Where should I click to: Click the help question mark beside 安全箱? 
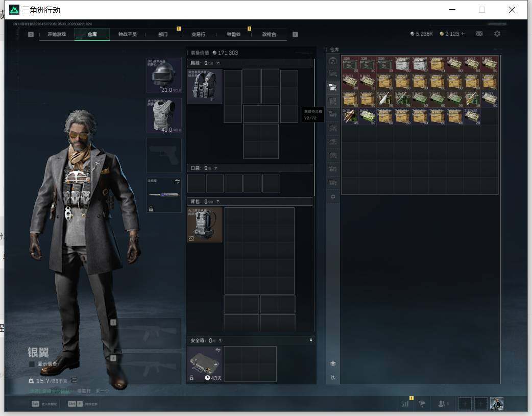pyautogui.click(x=220, y=340)
